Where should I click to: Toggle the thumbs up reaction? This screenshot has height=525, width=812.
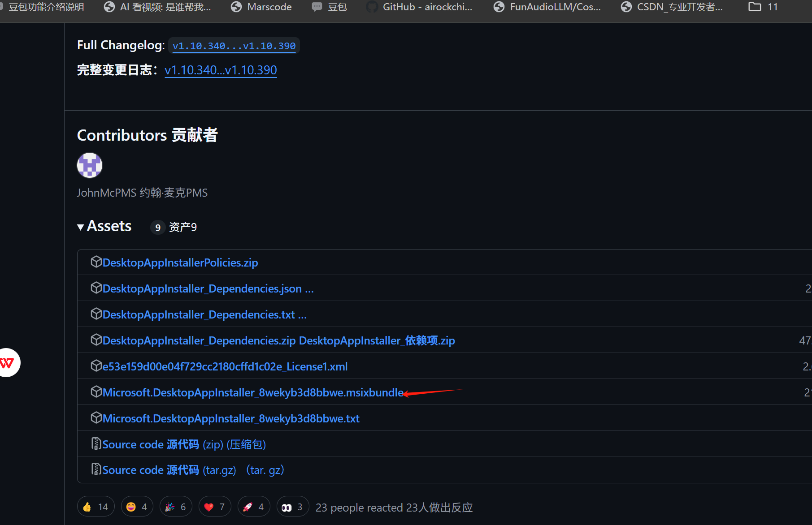tap(95, 506)
